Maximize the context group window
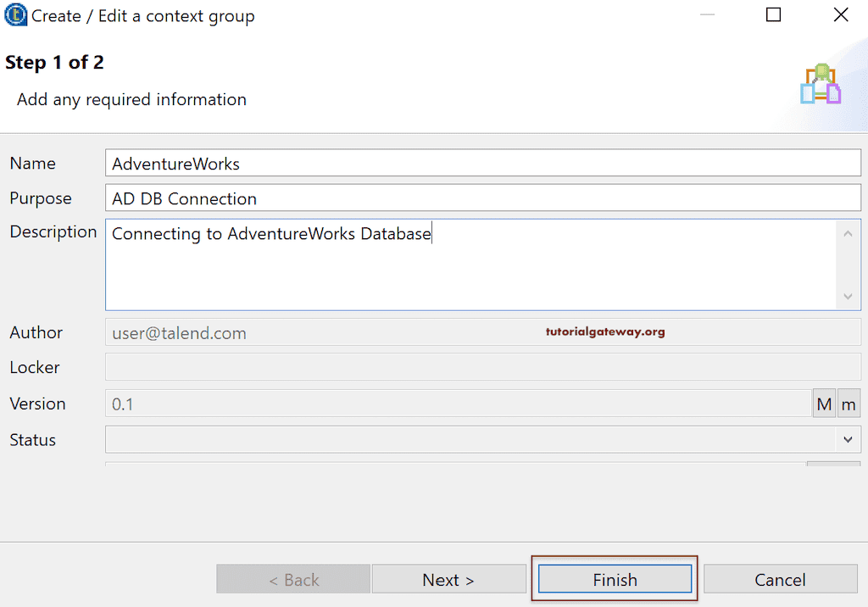 [773, 15]
